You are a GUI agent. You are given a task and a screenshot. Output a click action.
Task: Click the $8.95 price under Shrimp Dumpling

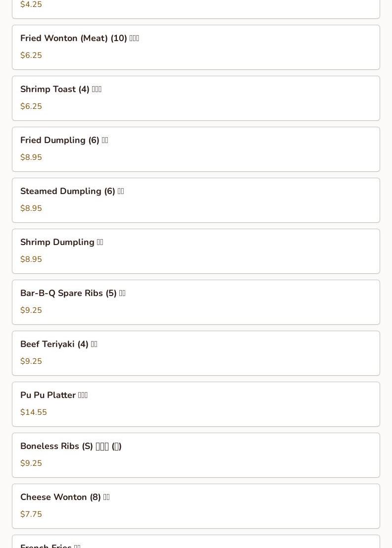click(31, 259)
